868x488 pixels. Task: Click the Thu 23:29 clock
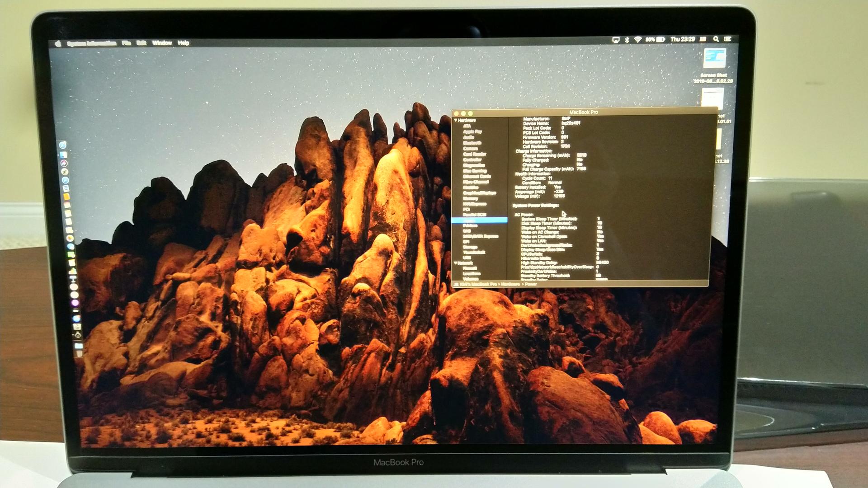click(x=683, y=39)
